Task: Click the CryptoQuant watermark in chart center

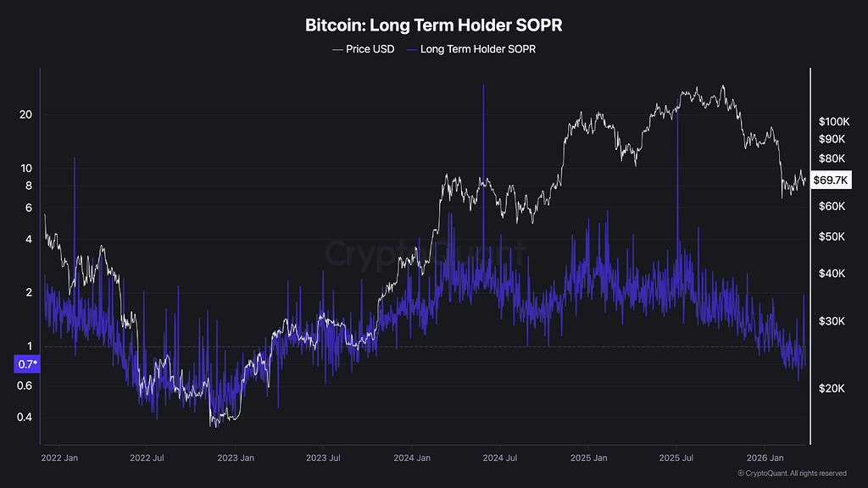Action: pos(425,253)
